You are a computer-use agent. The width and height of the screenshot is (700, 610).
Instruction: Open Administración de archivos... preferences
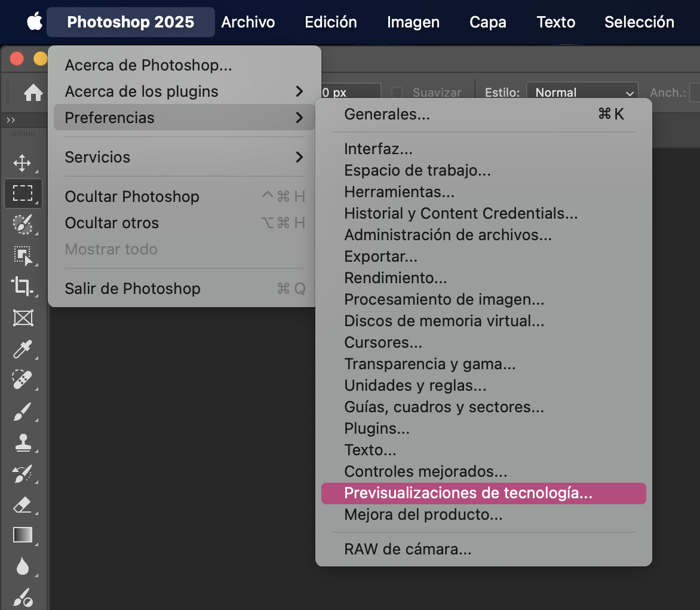point(483,234)
